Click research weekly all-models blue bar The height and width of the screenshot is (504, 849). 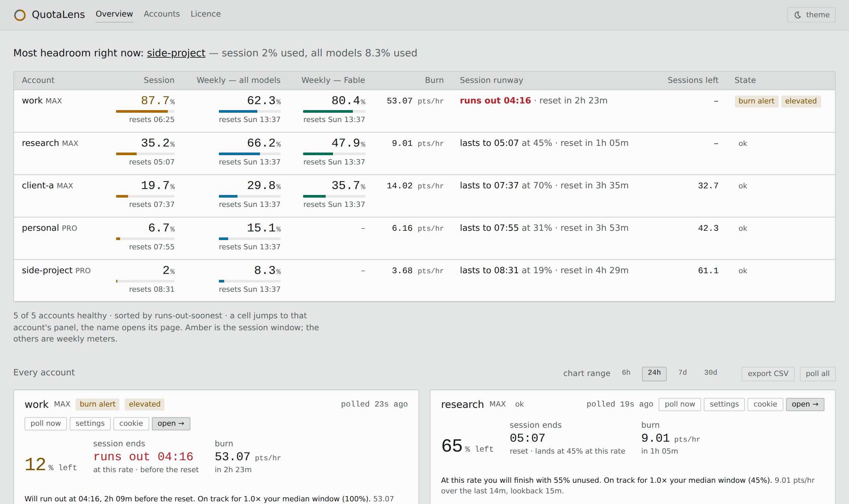click(x=250, y=154)
